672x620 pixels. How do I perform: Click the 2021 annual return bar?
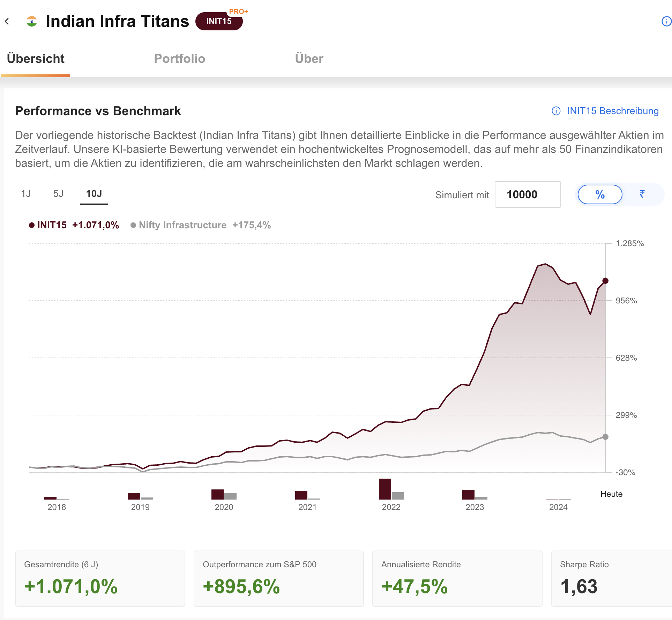301,495
